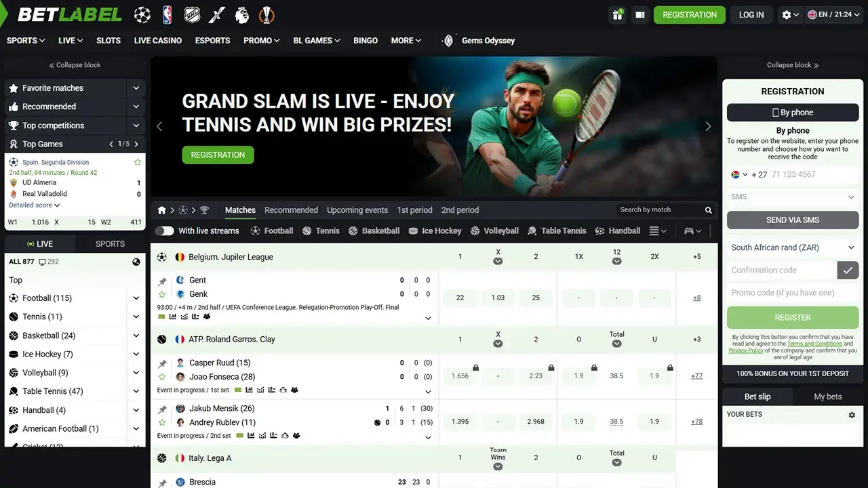Screen dimensions: 868x488
Task: Click the Gems Odyssey game icon
Action: point(448,41)
